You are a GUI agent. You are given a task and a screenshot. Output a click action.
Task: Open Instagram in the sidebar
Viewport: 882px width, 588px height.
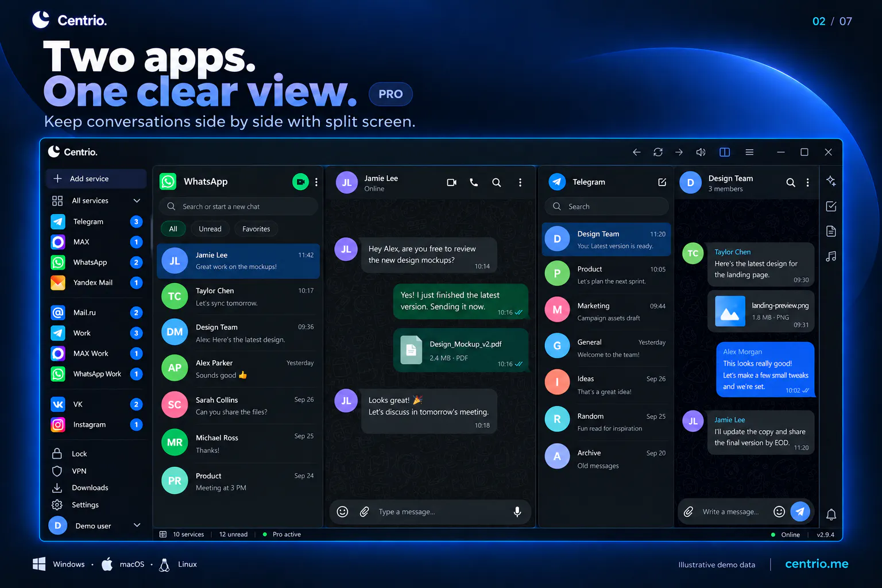click(96, 424)
